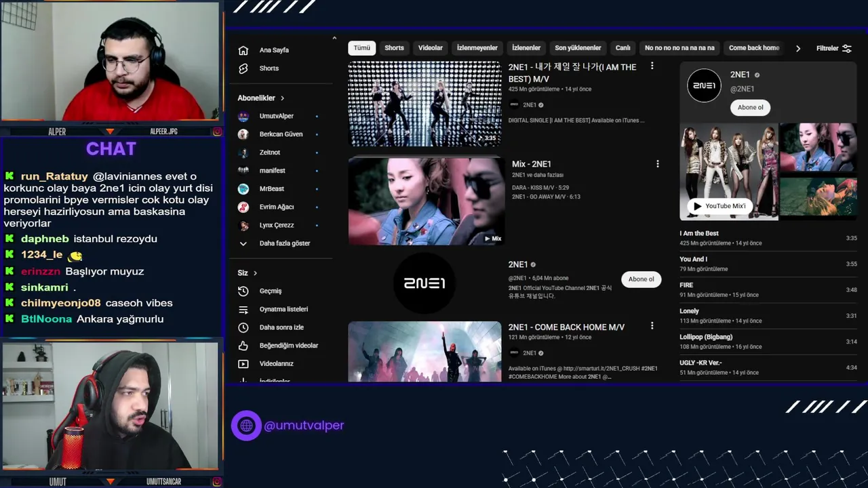Open the Ana Sayfa home icon
868x488 pixels.
pos(243,50)
